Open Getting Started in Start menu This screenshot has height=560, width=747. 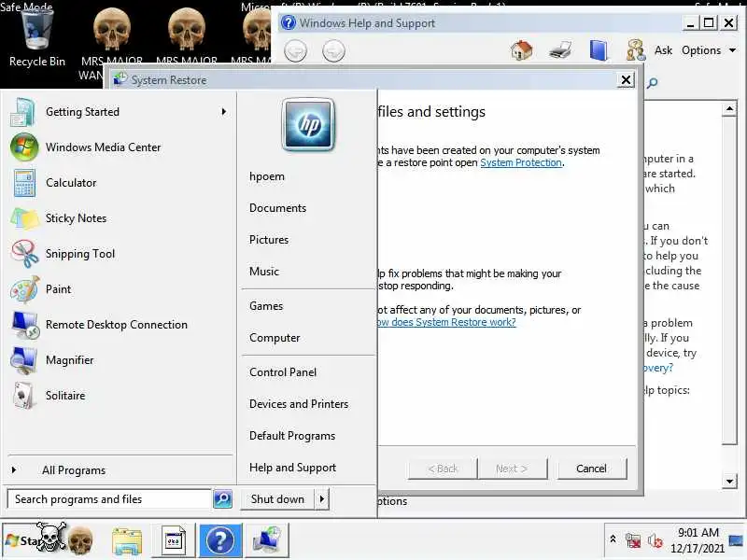pos(120,112)
